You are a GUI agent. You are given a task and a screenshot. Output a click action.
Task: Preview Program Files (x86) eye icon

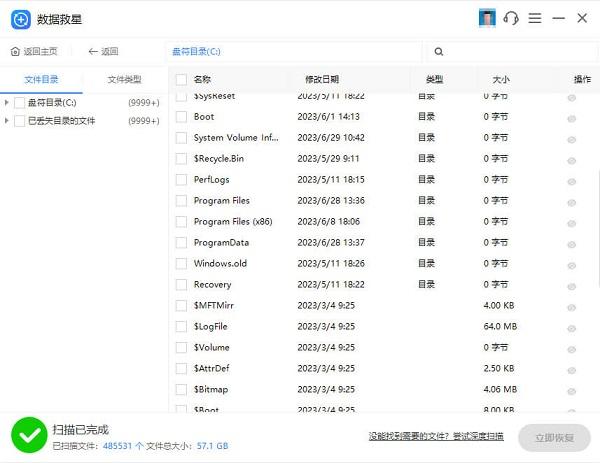point(572,224)
